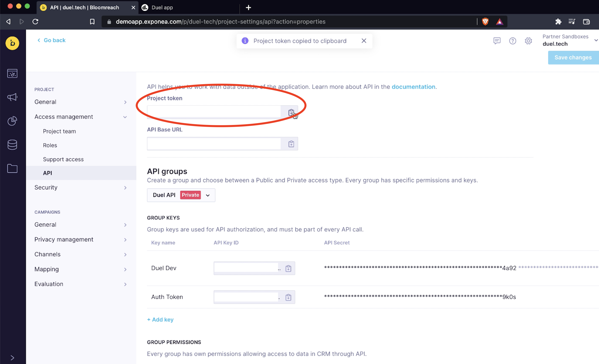Image resolution: width=599 pixels, height=364 pixels.
Task: Open the help question mark icon
Action: 512,41
